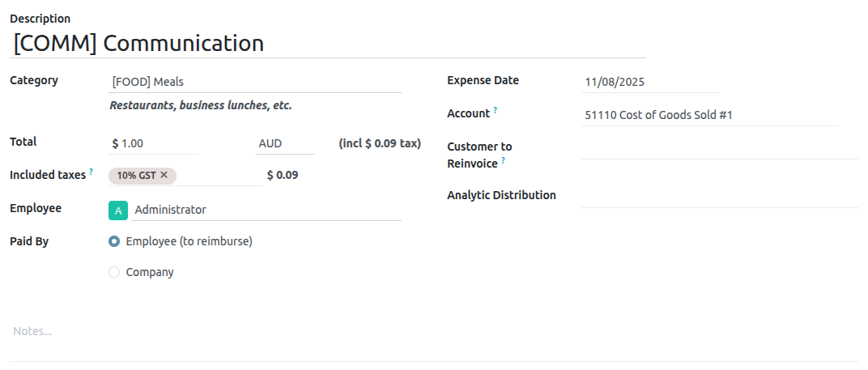
Task: Remove the 10% GST tax tag
Action: pyautogui.click(x=164, y=175)
